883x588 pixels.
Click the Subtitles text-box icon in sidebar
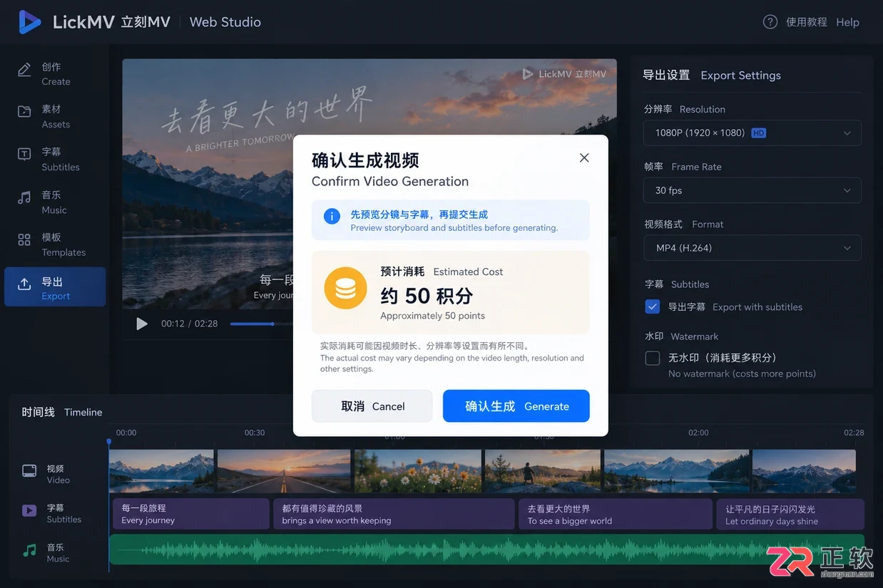[24, 154]
